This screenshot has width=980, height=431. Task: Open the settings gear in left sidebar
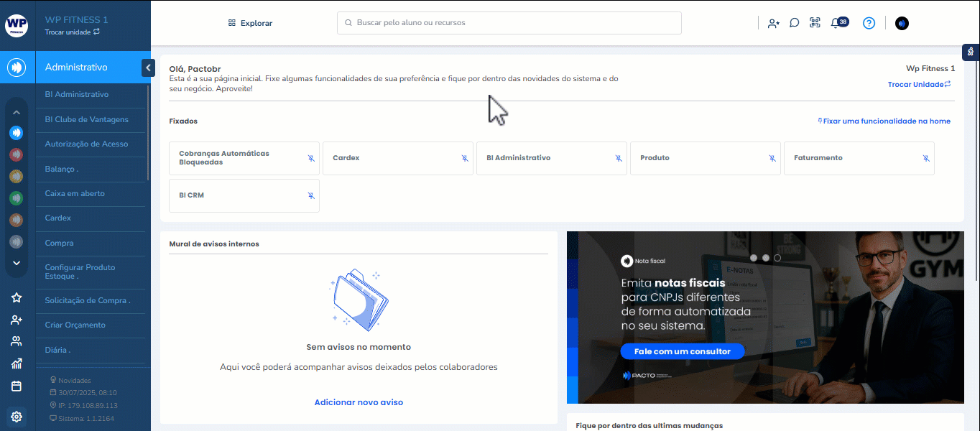[17, 417]
